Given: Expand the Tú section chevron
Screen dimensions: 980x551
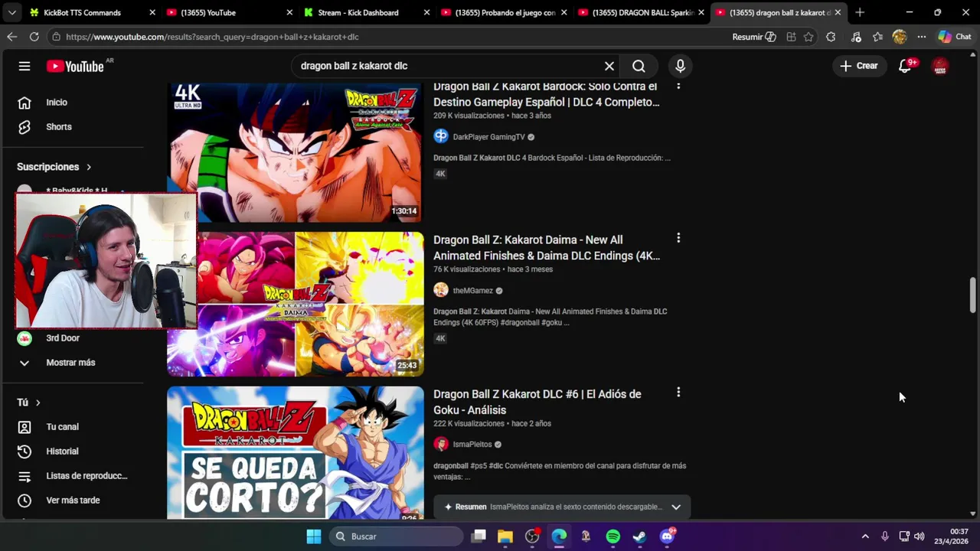Looking at the screenshot, I should pyautogui.click(x=38, y=403).
